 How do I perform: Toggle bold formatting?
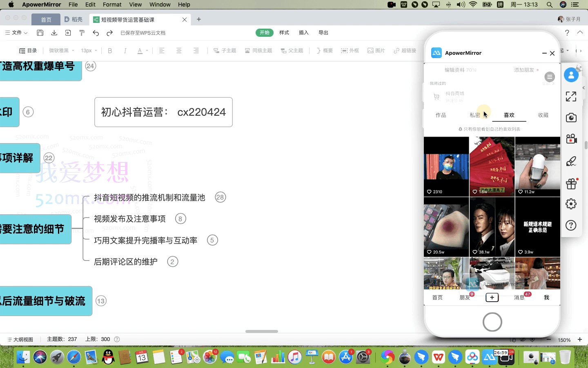point(110,50)
